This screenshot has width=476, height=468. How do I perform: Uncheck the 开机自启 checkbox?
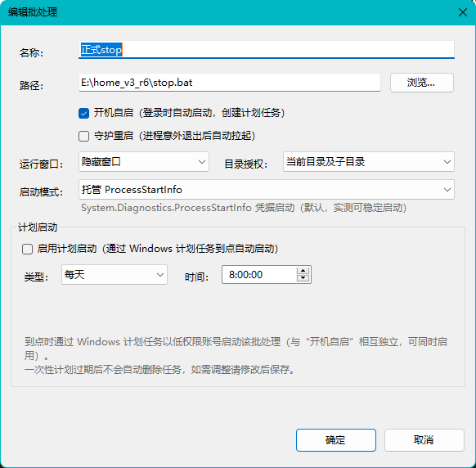pyautogui.click(x=83, y=113)
